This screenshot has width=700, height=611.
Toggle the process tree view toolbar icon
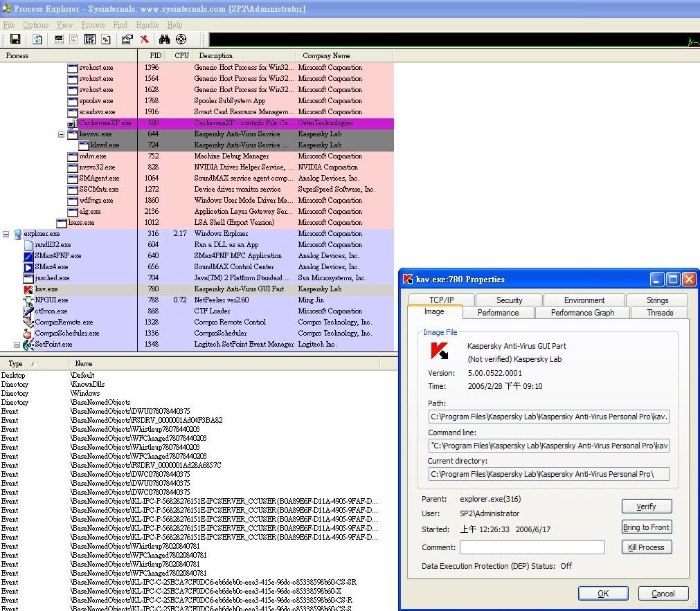tap(73, 39)
